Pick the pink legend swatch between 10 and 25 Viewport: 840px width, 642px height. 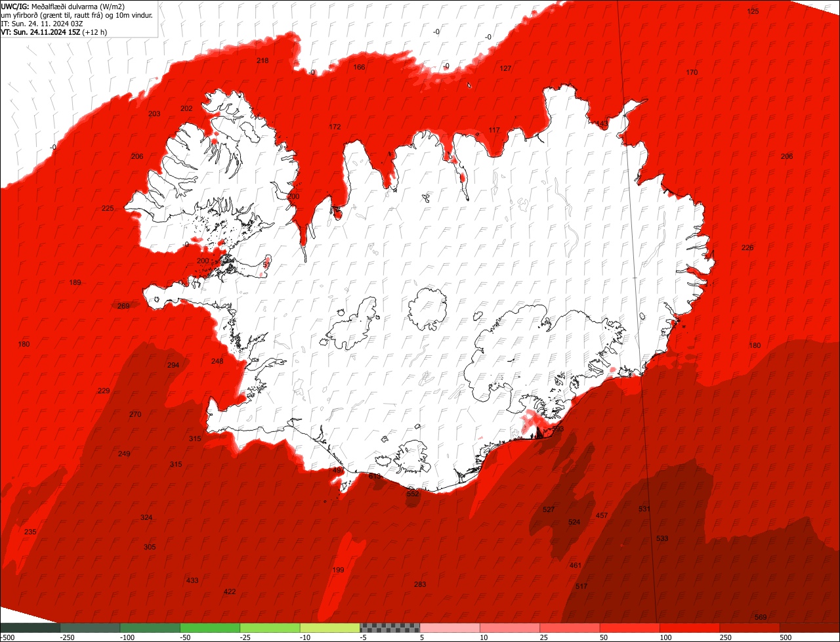tap(510, 628)
